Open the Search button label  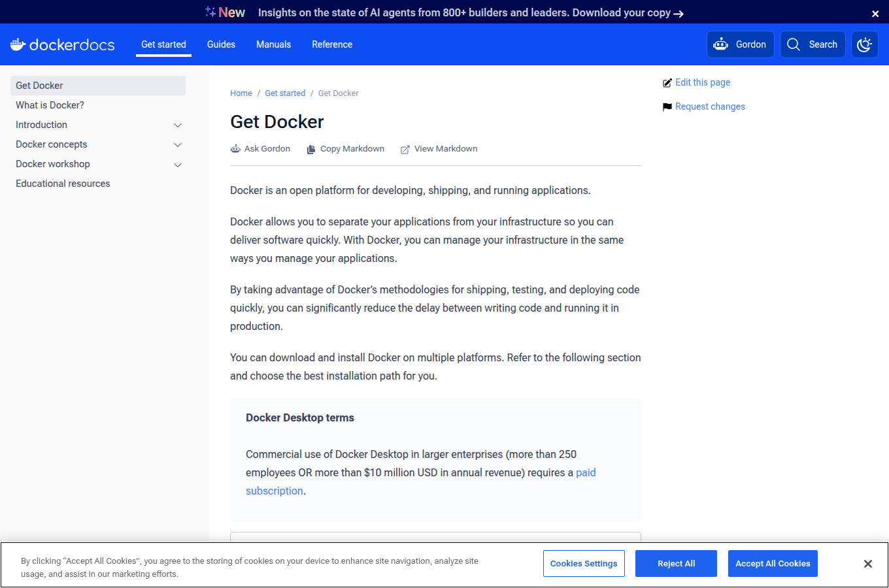[x=823, y=44]
